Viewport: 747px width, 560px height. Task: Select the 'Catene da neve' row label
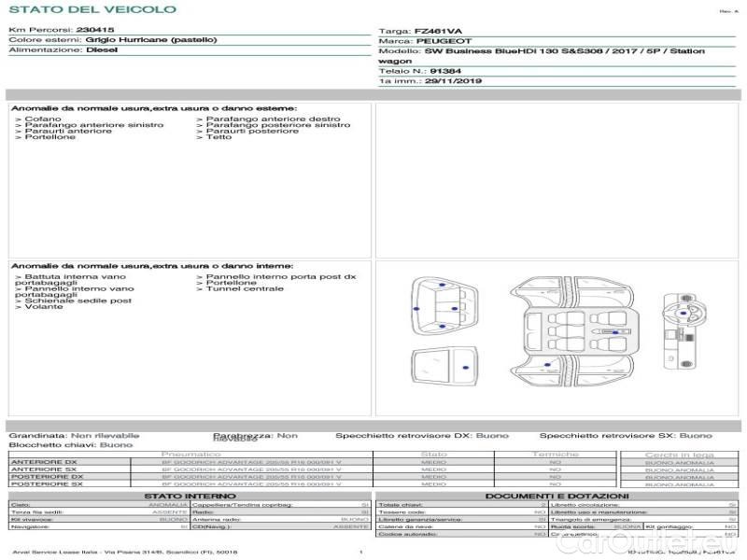[405, 527]
